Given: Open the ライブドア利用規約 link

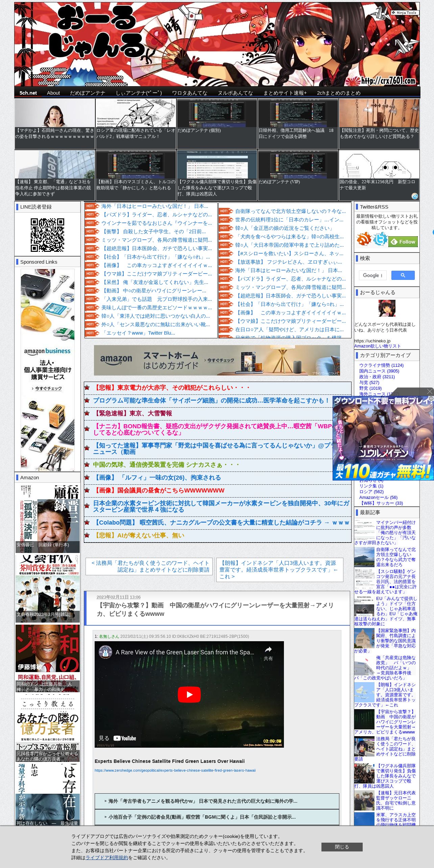Looking at the screenshot, I should point(106,858).
